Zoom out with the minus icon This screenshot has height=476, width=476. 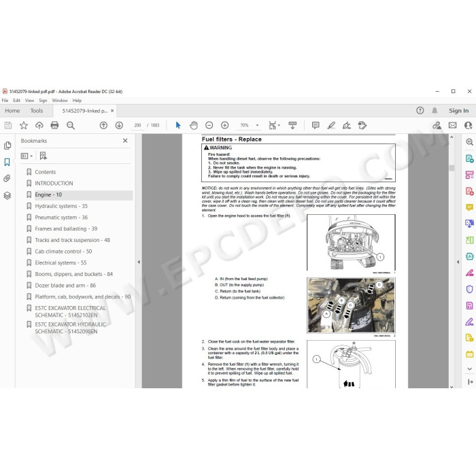[x=209, y=125]
